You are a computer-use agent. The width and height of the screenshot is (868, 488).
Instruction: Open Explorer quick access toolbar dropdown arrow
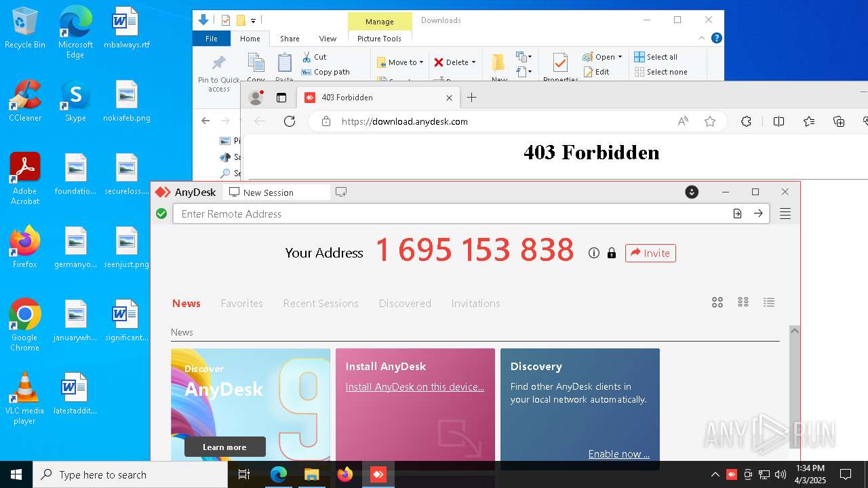coord(253,20)
